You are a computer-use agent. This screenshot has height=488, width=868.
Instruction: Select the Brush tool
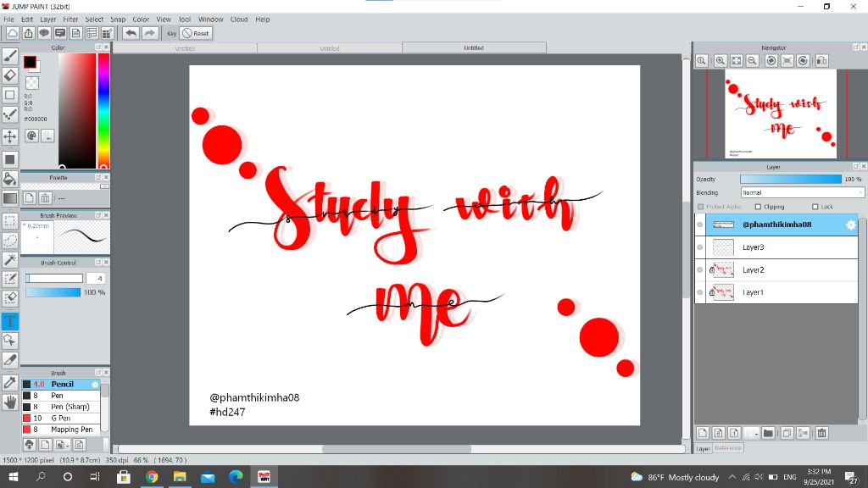[x=10, y=55]
